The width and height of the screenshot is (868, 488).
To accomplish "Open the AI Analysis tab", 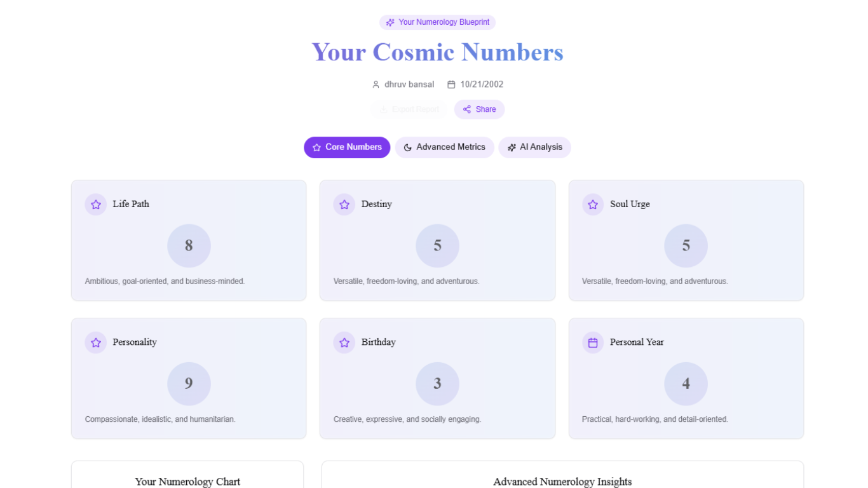I will [x=534, y=147].
